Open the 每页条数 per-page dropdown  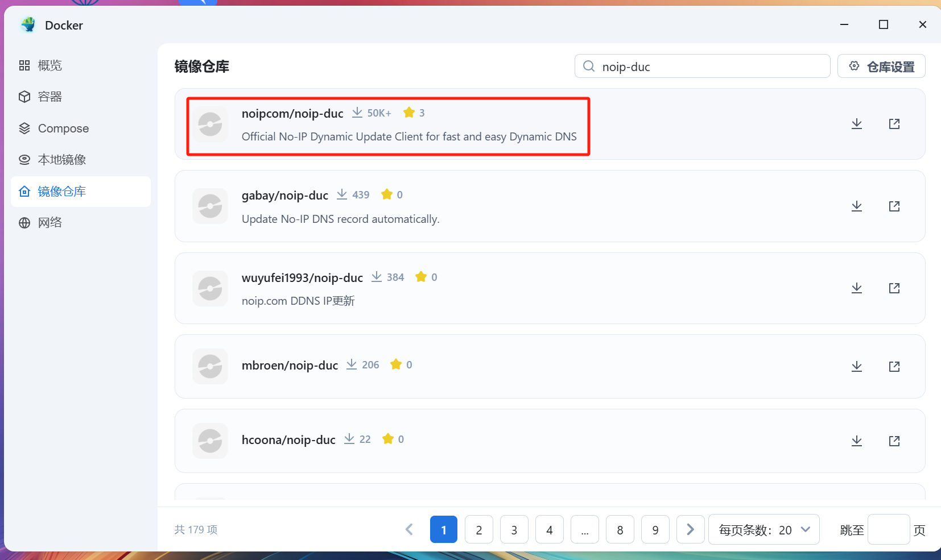click(x=763, y=529)
